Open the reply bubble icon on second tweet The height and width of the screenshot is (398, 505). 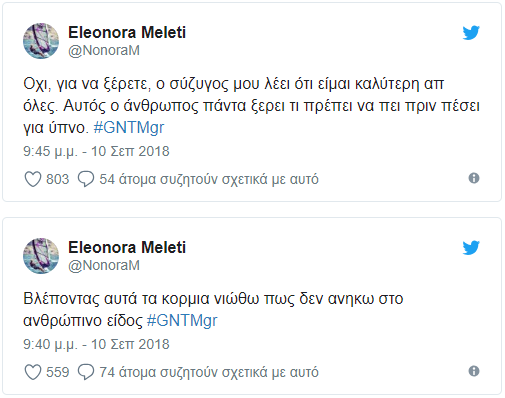click(86, 372)
